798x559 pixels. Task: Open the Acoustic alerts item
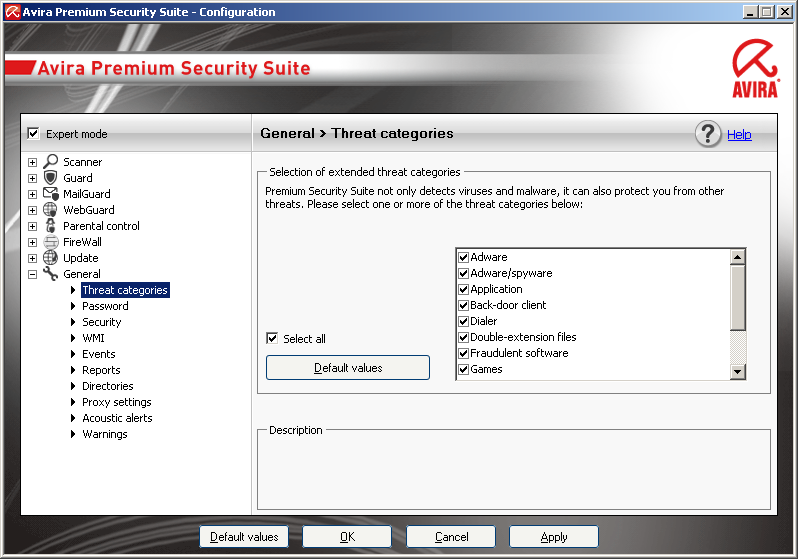coord(118,418)
